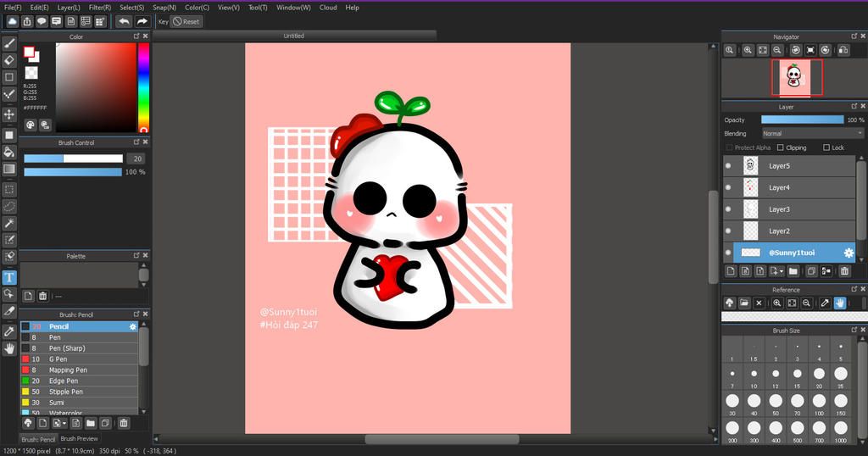Open the add layer dropdown arrow in the Layer panel
Screen dimensions: 868x456
[781, 271]
